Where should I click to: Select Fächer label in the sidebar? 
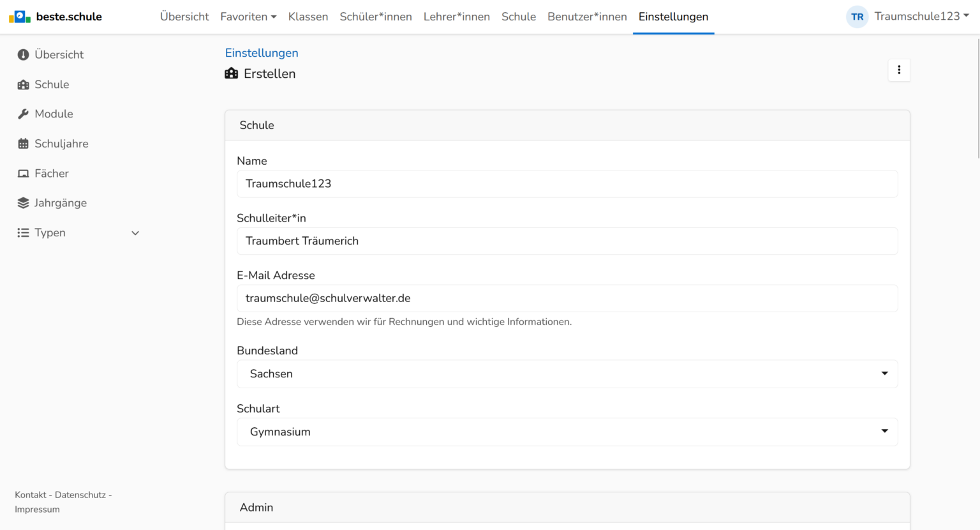[52, 173]
